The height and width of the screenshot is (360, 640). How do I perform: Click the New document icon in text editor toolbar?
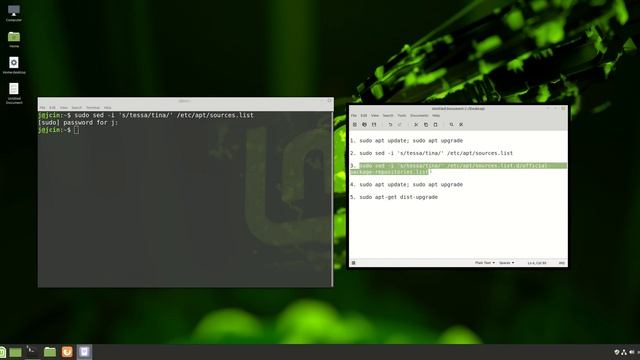click(x=355, y=124)
